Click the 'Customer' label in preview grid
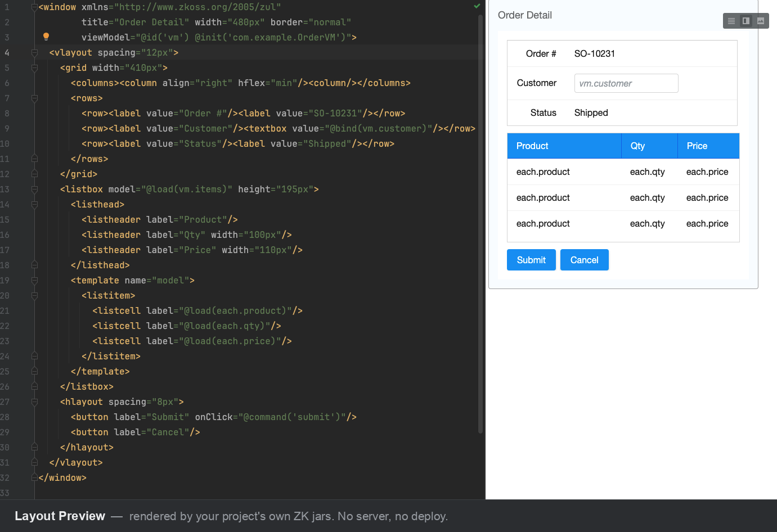The width and height of the screenshot is (777, 532). pos(537,83)
